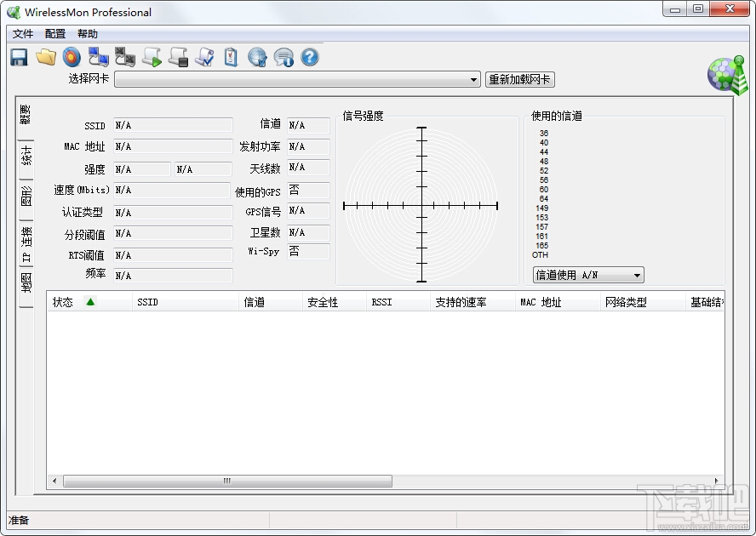Click OTH in the channel list

coord(540,255)
